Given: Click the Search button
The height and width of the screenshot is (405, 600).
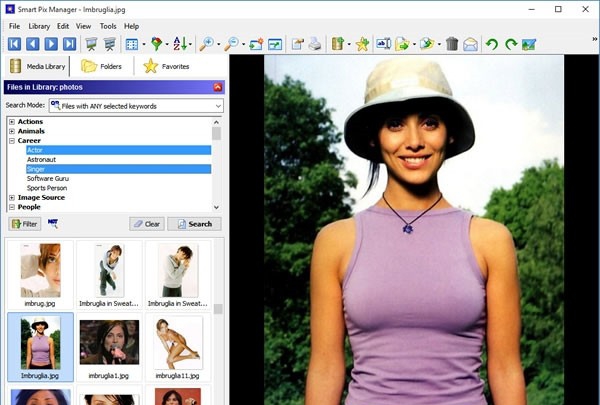Looking at the screenshot, I should click(x=194, y=224).
